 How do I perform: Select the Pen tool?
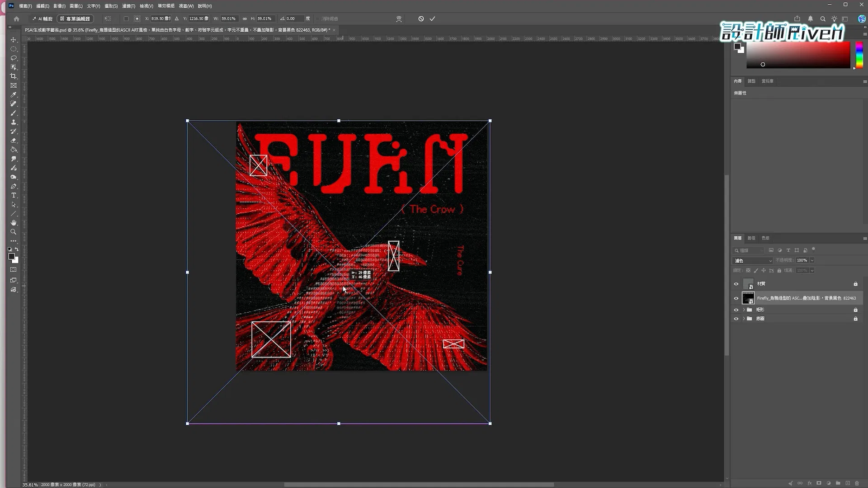tap(14, 186)
